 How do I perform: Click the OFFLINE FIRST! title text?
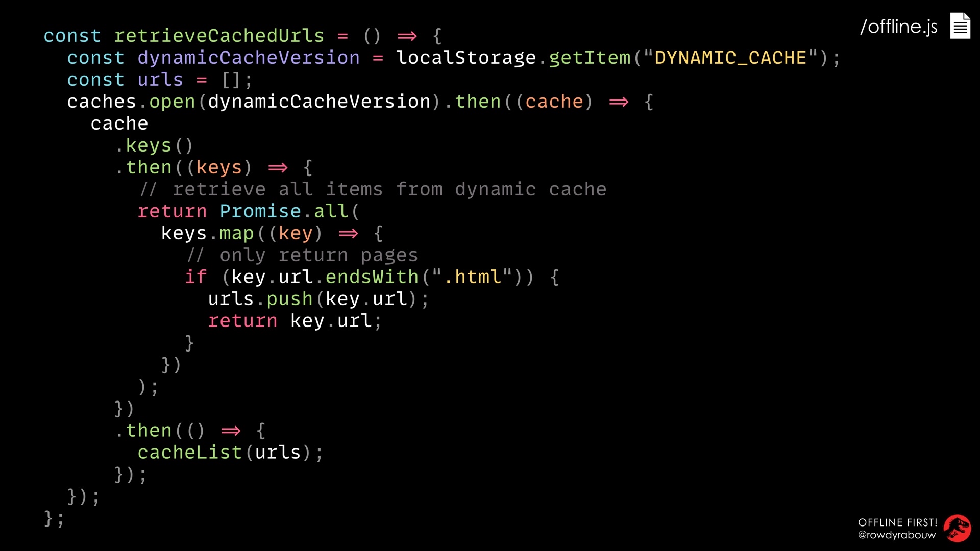[x=898, y=522]
